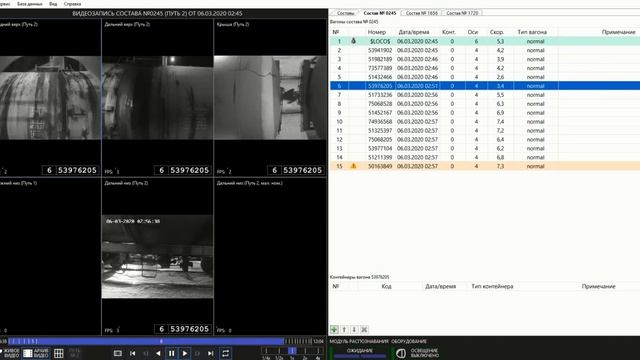Sort by the 'Номер' column header
Viewport: 640px width, 360px height.
376,32
